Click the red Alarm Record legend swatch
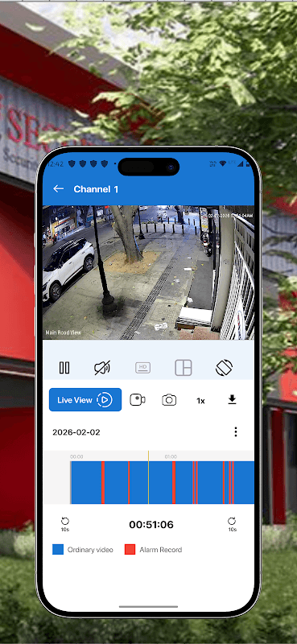 click(x=130, y=550)
